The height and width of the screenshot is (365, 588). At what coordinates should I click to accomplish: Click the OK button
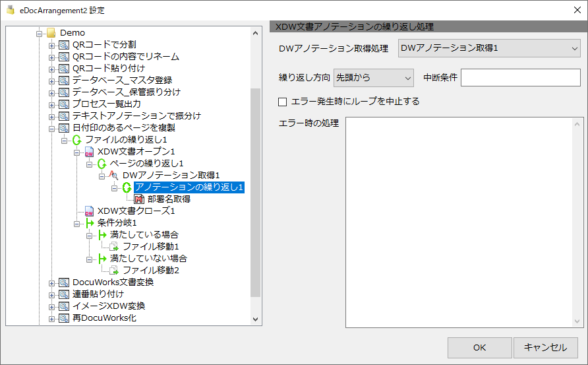point(480,348)
